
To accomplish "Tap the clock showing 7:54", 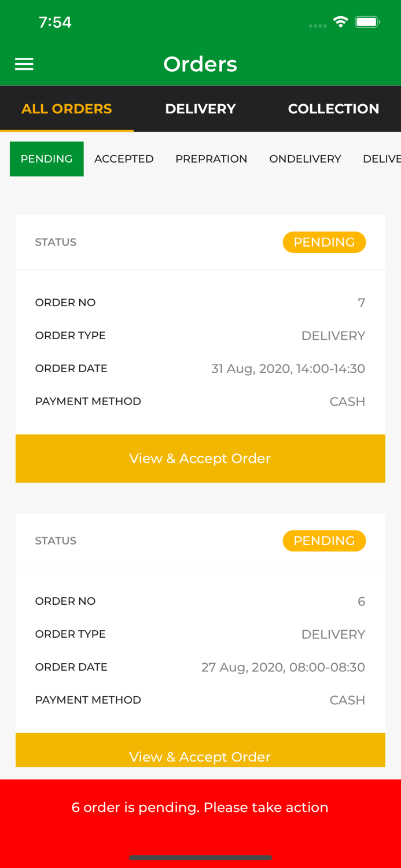I will coord(56,21).
